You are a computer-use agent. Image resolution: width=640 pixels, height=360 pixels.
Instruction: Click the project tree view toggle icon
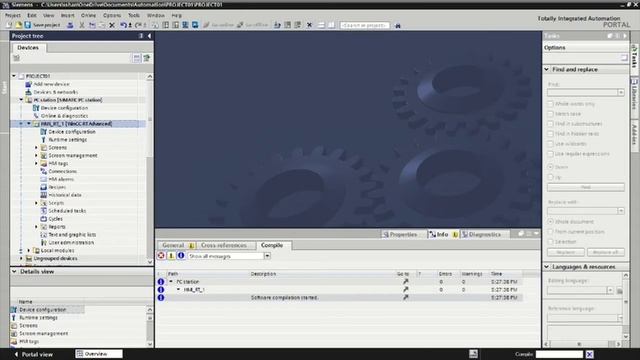(x=137, y=58)
